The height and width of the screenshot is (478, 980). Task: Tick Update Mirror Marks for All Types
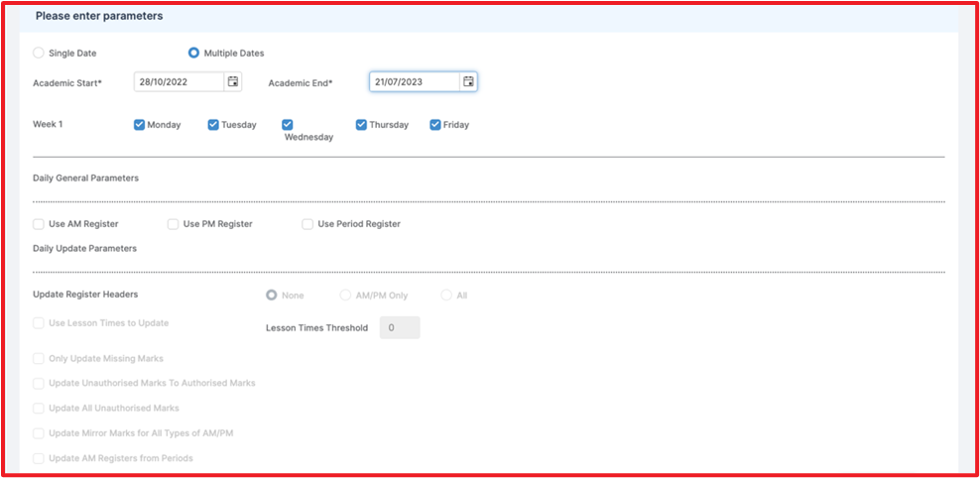(39, 433)
